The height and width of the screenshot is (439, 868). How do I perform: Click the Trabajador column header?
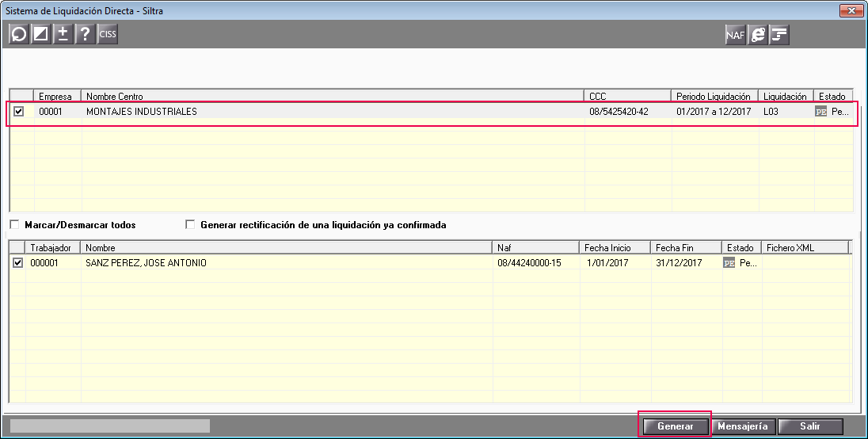pos(52,247)
